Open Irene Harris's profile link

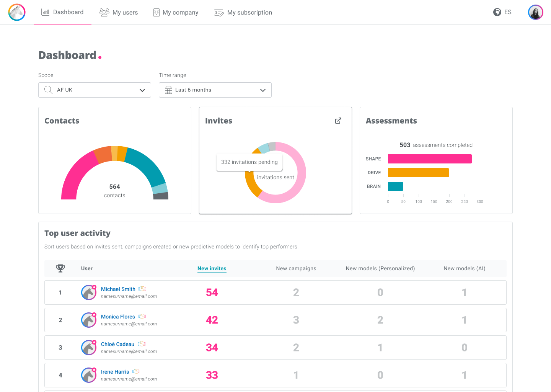point(115,372)
